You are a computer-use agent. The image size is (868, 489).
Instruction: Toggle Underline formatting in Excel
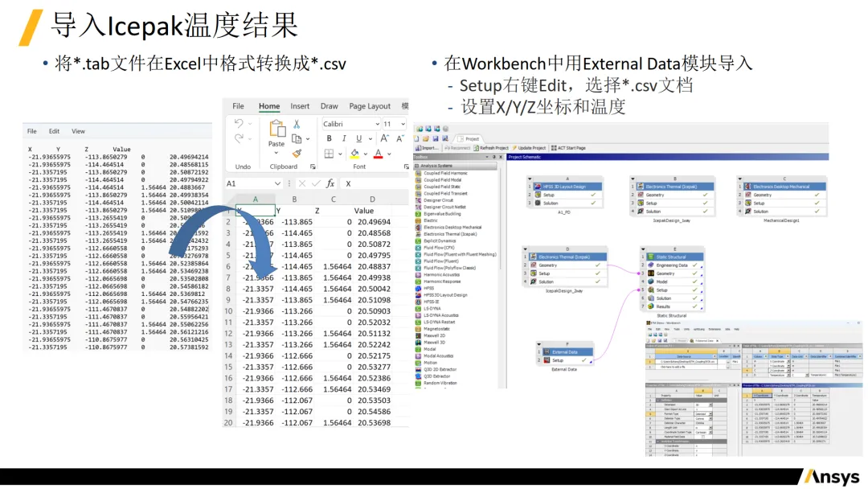pyautogui.click(x=358, y=138)
